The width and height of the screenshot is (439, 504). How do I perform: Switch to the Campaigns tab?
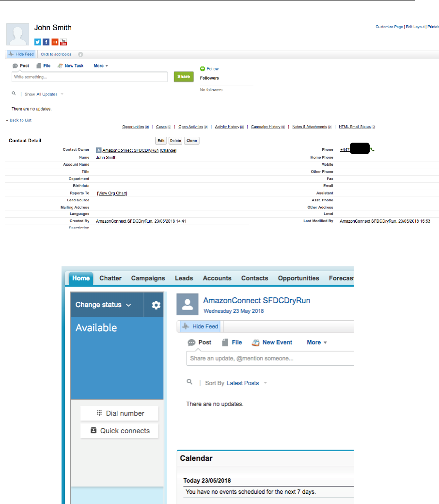point(148,278)
